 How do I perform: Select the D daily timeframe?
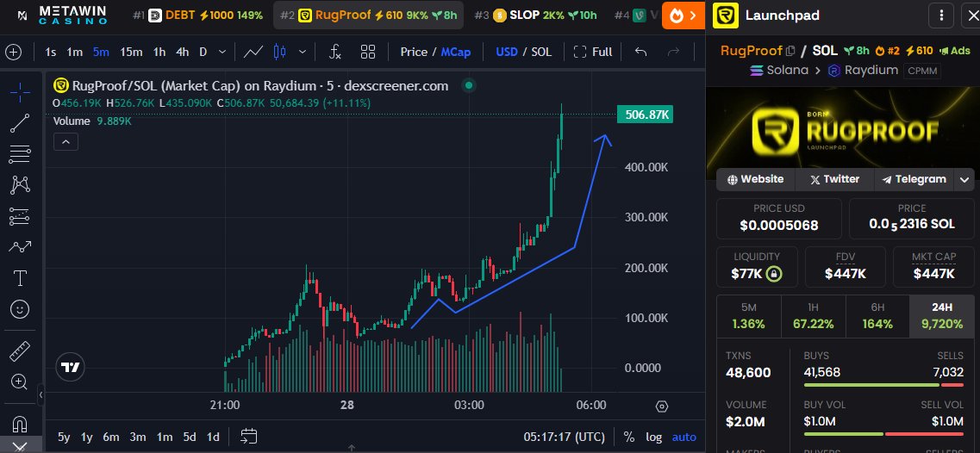point(203,52)
